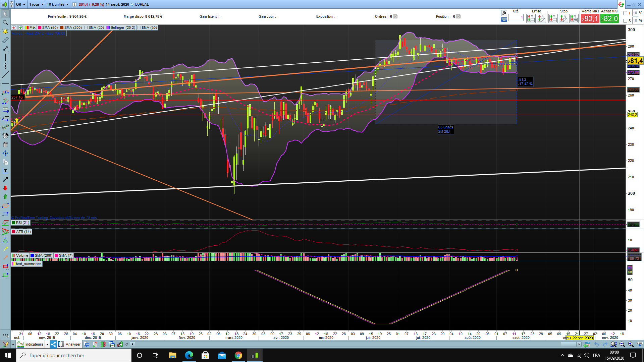
Task: Enable the S percent checkbox
Action: click(x=625, y=21)
